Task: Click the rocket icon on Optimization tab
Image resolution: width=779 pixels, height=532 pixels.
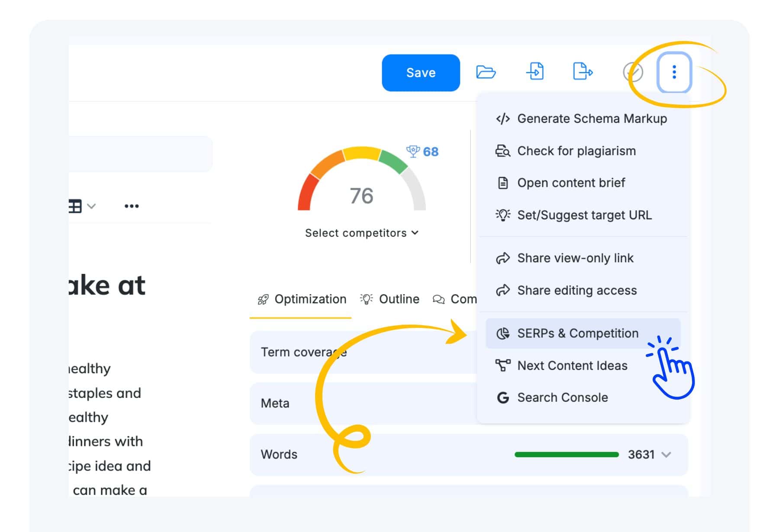Action: tap(263, 299)
